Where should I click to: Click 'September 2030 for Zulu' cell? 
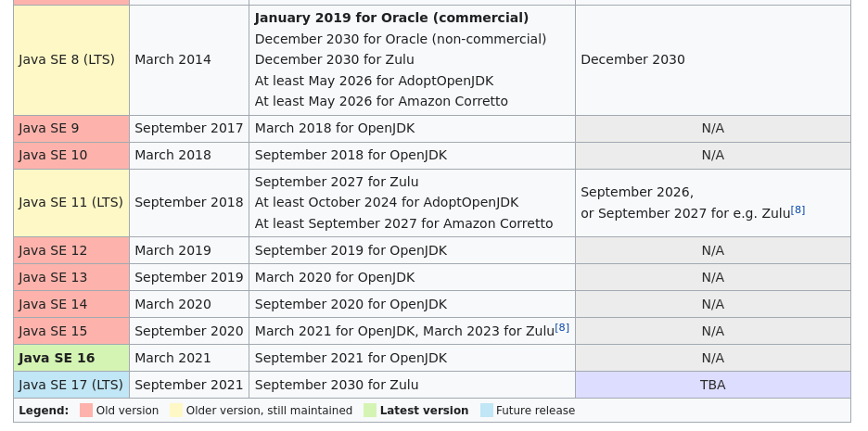413,385
